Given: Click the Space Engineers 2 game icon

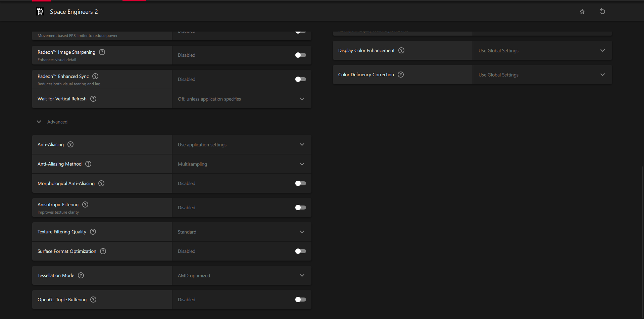Looking at the screenshot, I should [40, 12].
